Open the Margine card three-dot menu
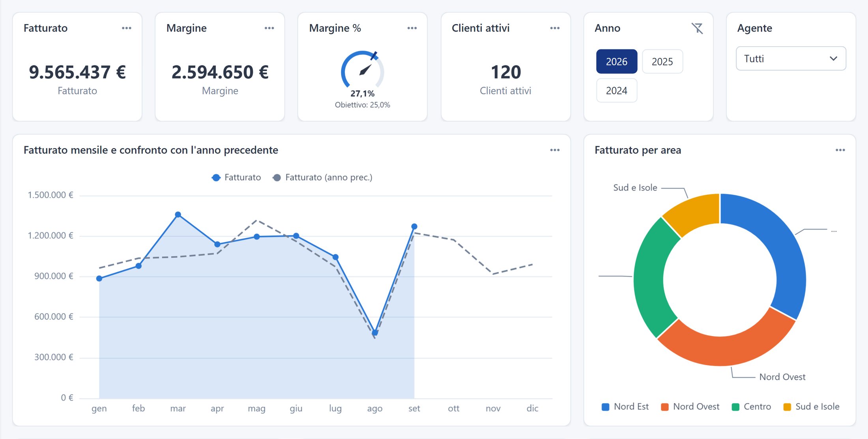Image resolution: width=868 pixels, height=439 pixels. [269, 28]
